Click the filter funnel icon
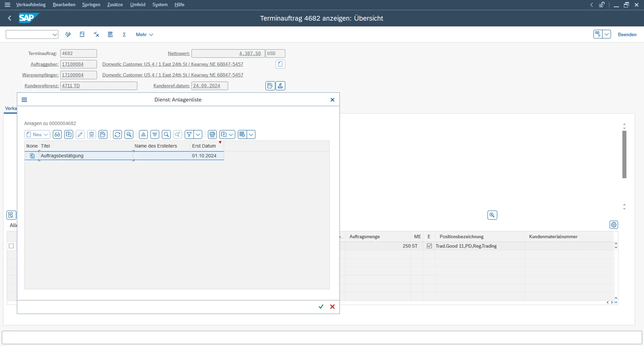644x346 pixels. pyautogui.click(x=189, y=134)
